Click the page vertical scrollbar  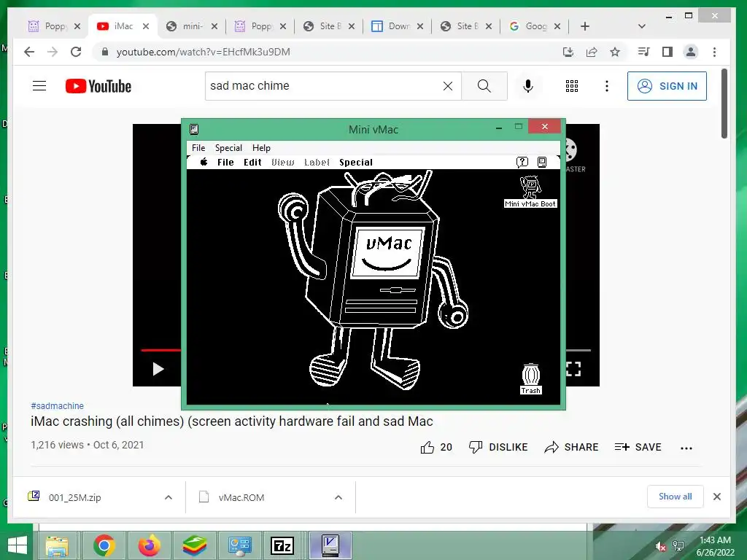724,104
